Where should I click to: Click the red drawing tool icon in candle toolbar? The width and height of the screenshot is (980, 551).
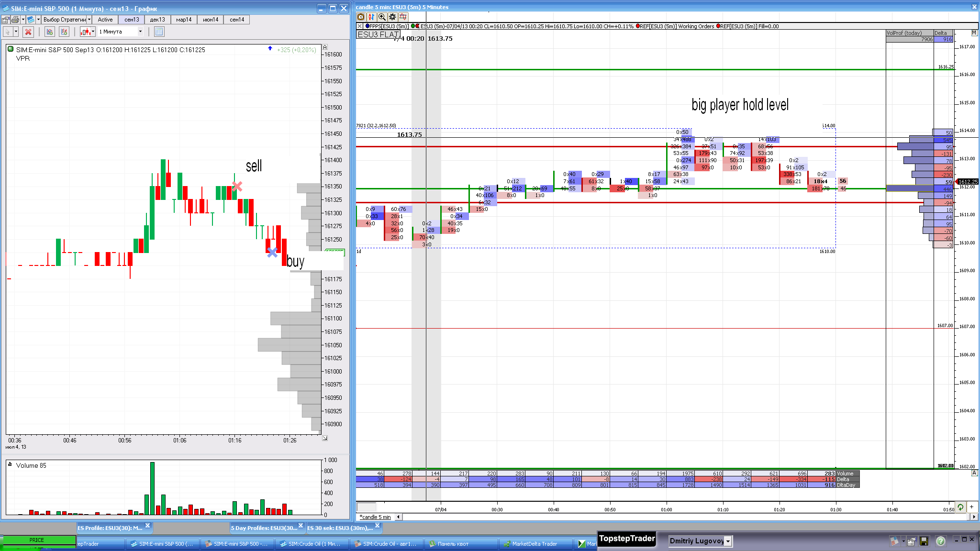point(403,17)
